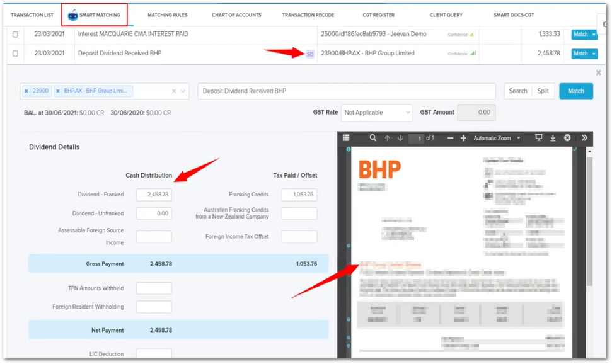Toggle the PDF viewer sidebar icon
612x364 pixels.
click(x=345, y=138)
